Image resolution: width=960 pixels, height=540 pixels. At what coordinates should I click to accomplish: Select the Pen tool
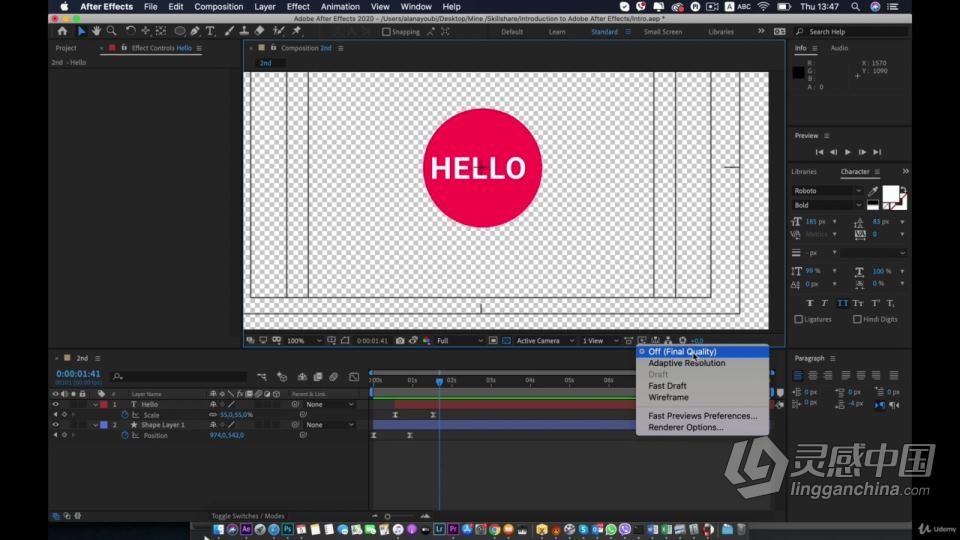[x=195, y=31]
